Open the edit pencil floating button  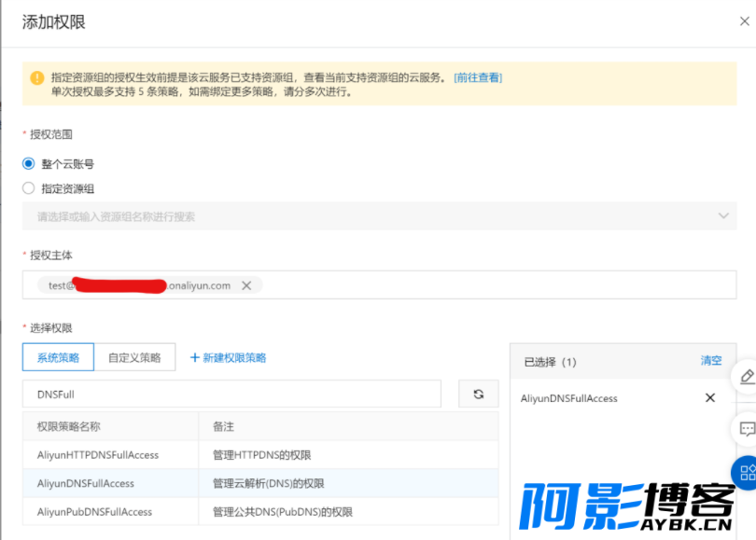(x=747, y=376)
